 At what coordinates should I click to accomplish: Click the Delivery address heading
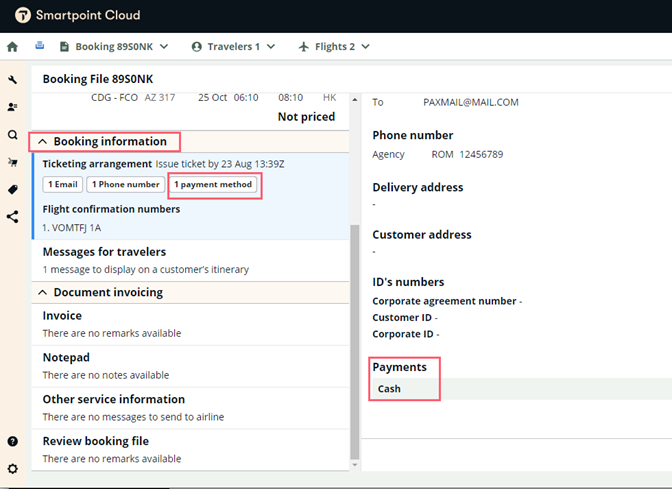(418, 187)
